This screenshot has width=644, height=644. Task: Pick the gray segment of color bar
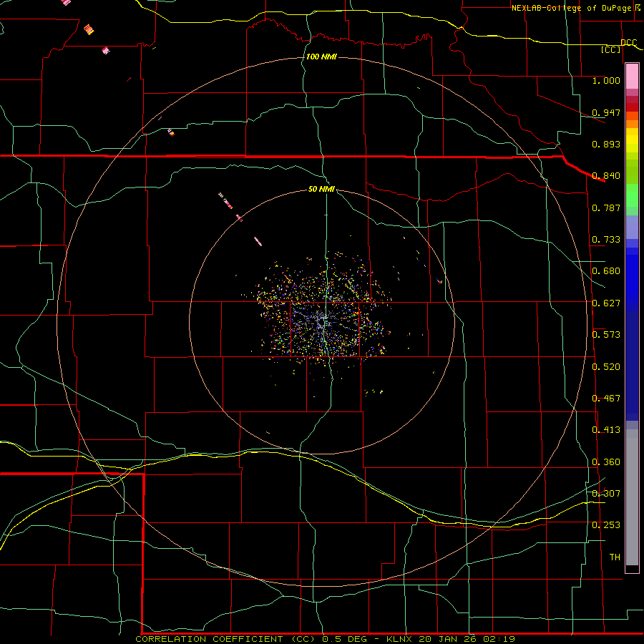click(x=632, y=497)
